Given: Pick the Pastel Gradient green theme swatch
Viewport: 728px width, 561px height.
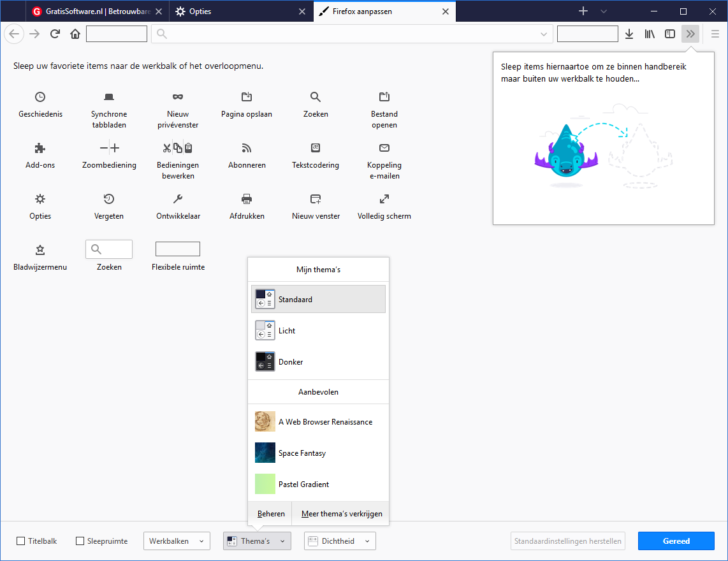Looking at the screenshot, I should click(265, 484).
